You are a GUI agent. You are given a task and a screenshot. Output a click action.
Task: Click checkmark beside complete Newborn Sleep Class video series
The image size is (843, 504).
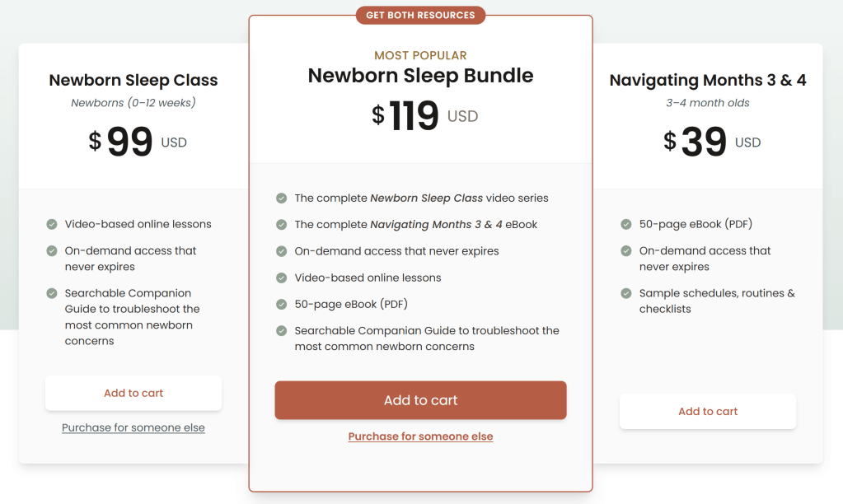(282, 198)
